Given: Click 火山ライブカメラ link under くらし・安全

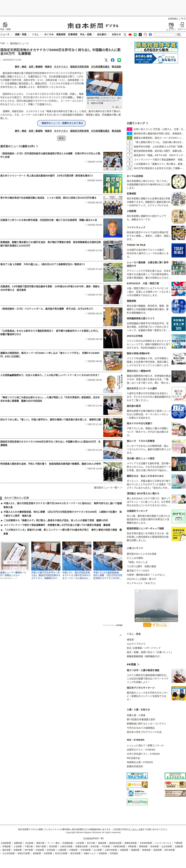Looking at the screenshot, I should coord(136,644).
